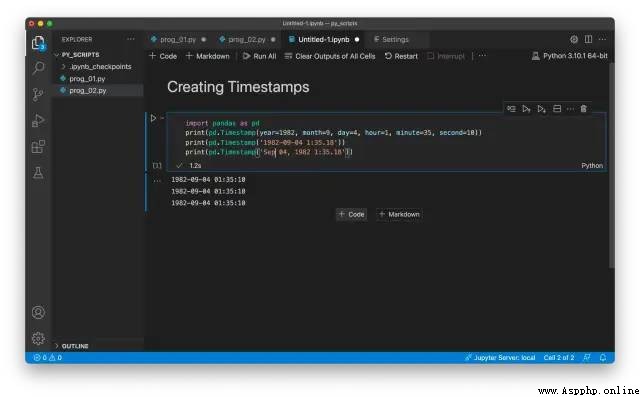Select Python 3.10.1 64-bit kernel picker
Screen dimensions: 640x397
pyautogui.click(x=570, y=56)
